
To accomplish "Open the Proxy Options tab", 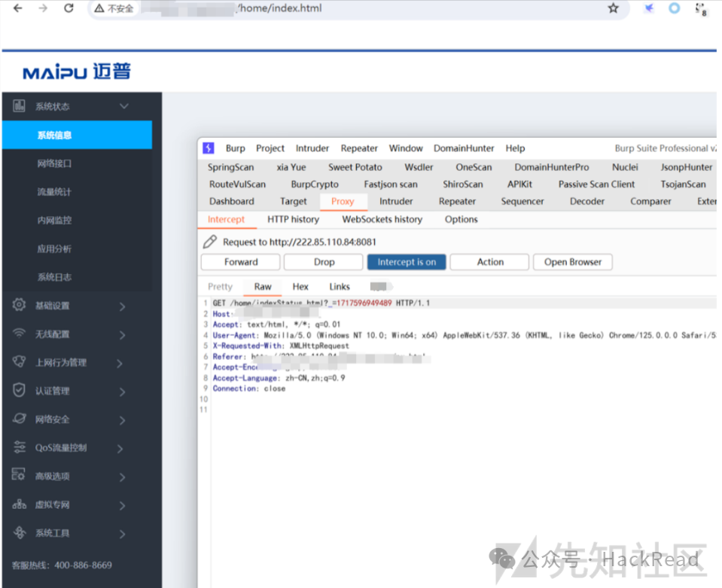I will point(461,219).
